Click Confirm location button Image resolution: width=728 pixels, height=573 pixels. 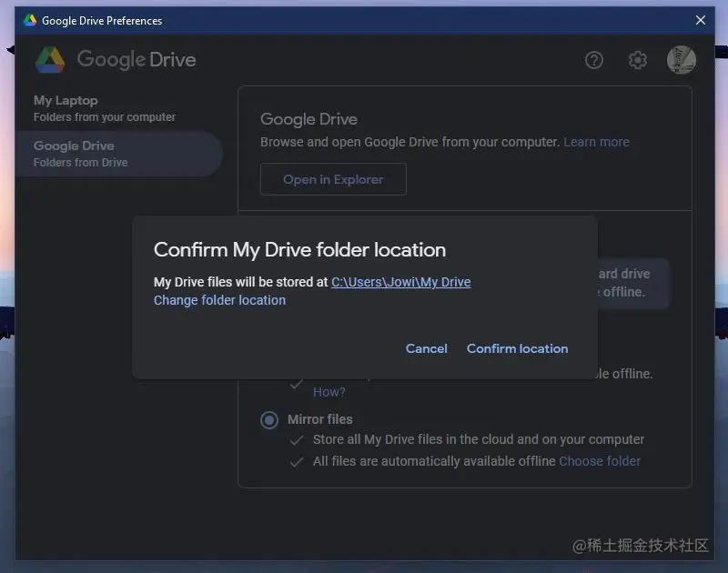pos(517,348)
